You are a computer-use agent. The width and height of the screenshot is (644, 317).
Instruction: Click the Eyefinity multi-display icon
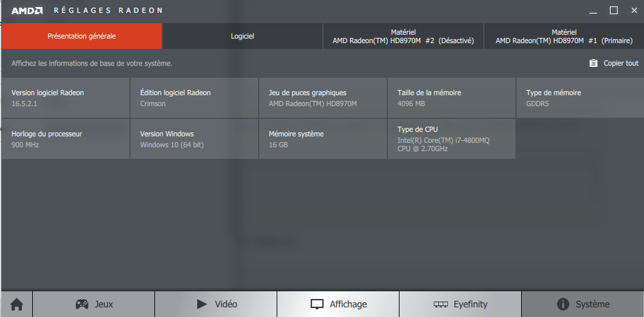click(441, 304)
